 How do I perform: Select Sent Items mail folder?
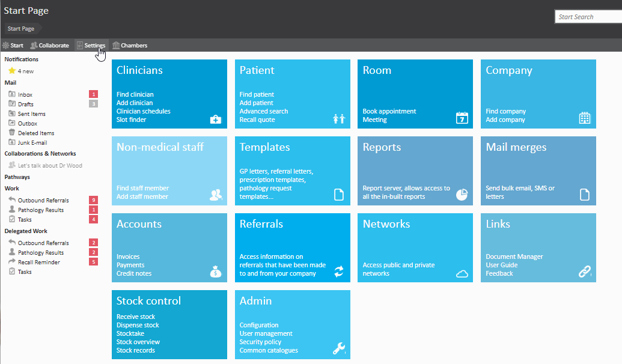coord(32,114)
